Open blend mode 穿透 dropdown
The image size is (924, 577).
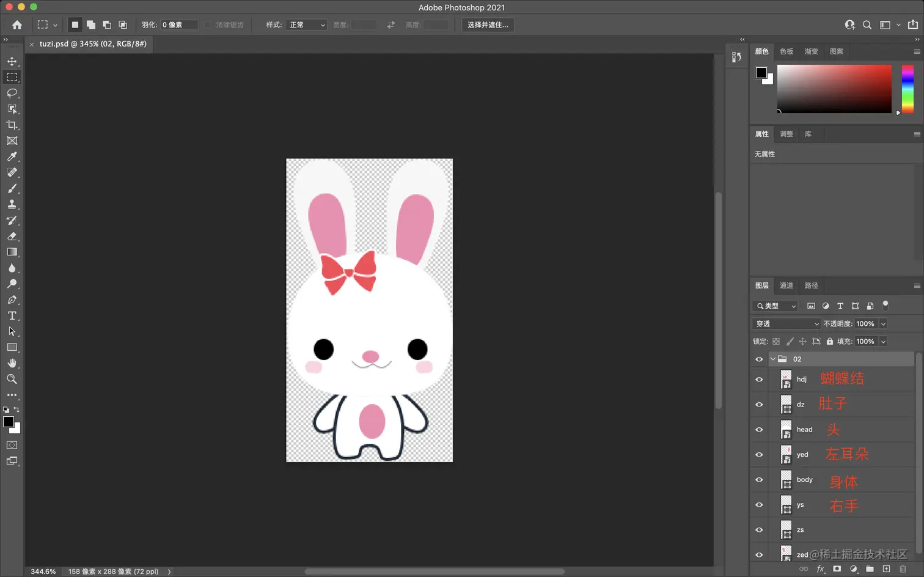[787, 324]
